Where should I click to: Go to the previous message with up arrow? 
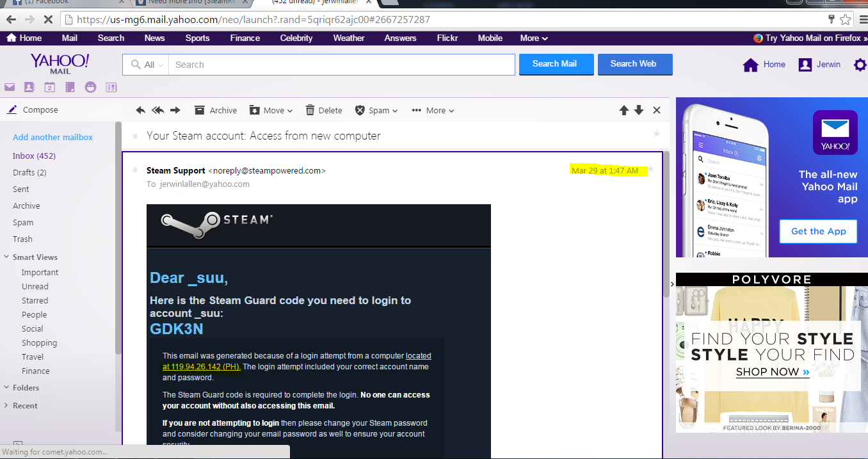(623, 110)
